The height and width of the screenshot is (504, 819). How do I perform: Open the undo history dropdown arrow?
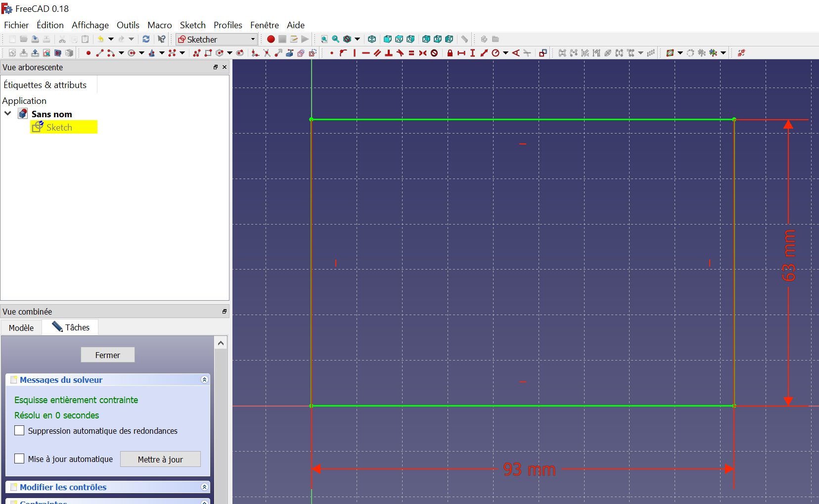coord(111,39)
